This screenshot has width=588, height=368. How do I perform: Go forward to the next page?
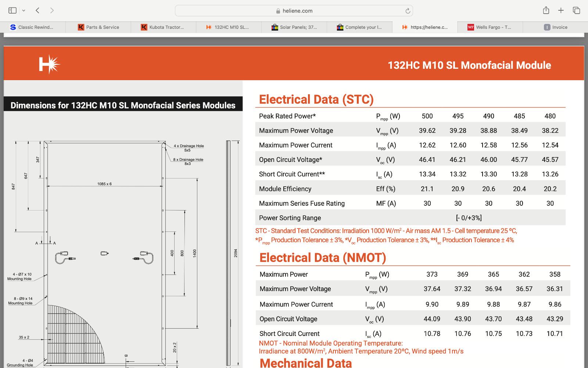52,10
